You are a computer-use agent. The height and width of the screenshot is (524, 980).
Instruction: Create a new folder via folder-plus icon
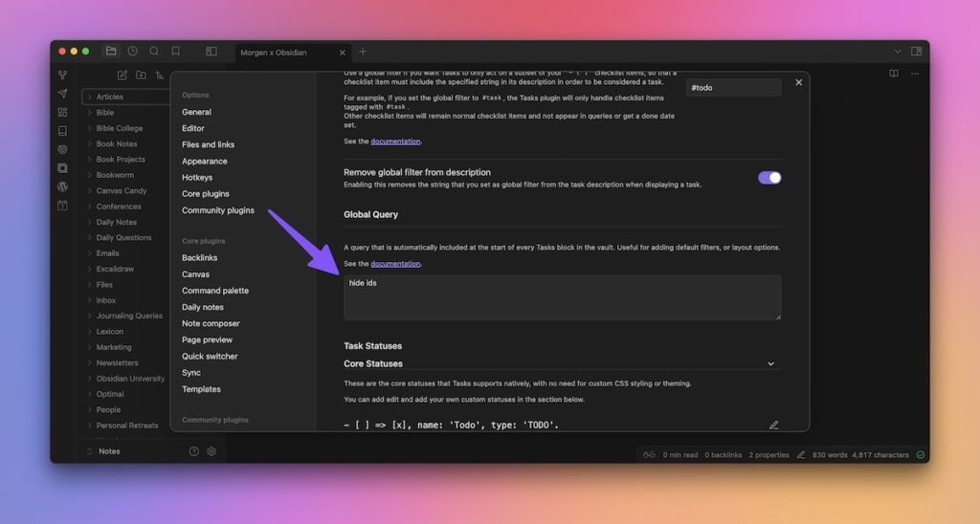(142, 75)
